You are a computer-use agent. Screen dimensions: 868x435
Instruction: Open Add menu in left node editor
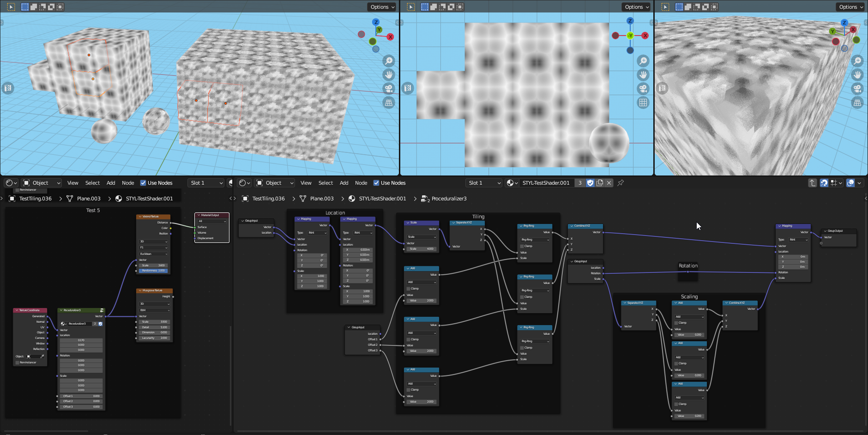111,183
